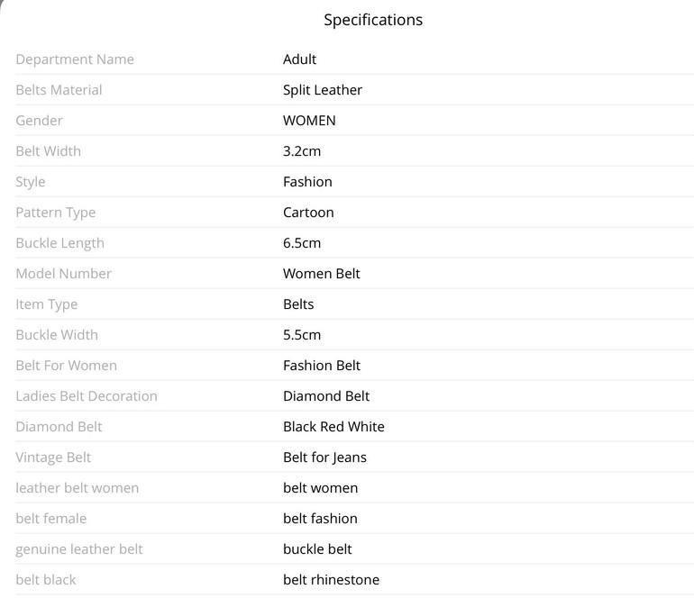Select the WOMEN gender value
Screen dimensions: 694x616
pyautogui.click(x=309, y=121)
